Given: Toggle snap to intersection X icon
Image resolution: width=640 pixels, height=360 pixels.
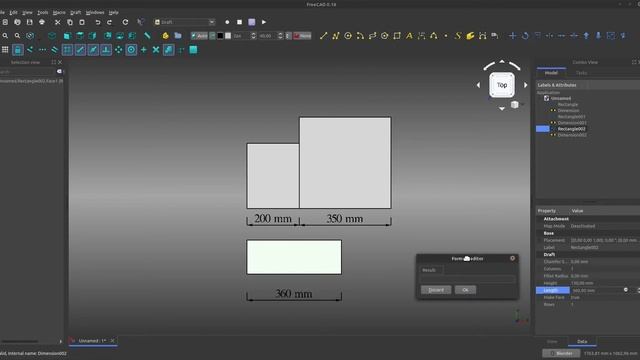Looking at the screenshot, I should coord(156,50).
